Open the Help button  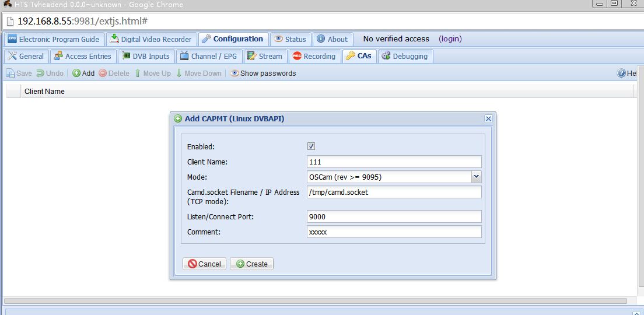point(626,73)
